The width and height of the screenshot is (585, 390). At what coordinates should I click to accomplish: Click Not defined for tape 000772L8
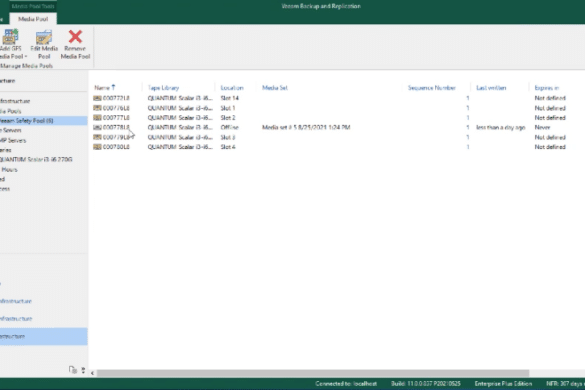click(x=550, y=98)
